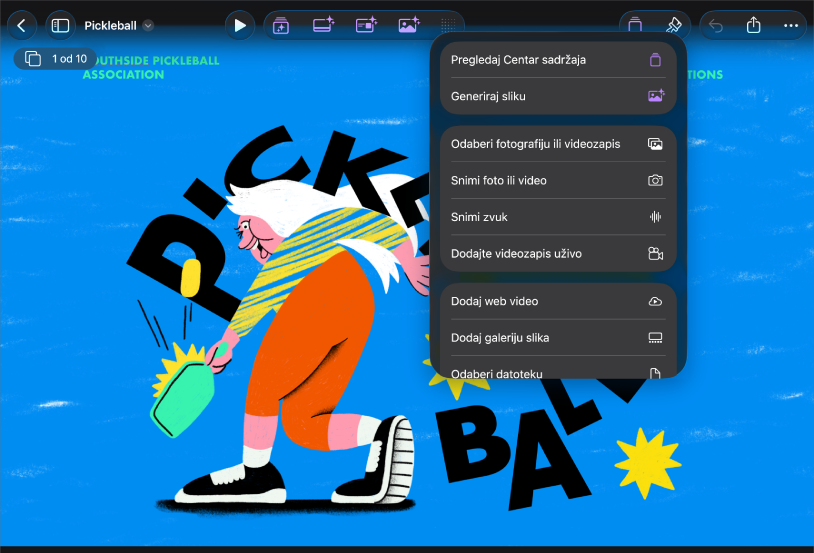
Task: Open the Content Hub icon near pin
Action: click(x=635, y=25)
